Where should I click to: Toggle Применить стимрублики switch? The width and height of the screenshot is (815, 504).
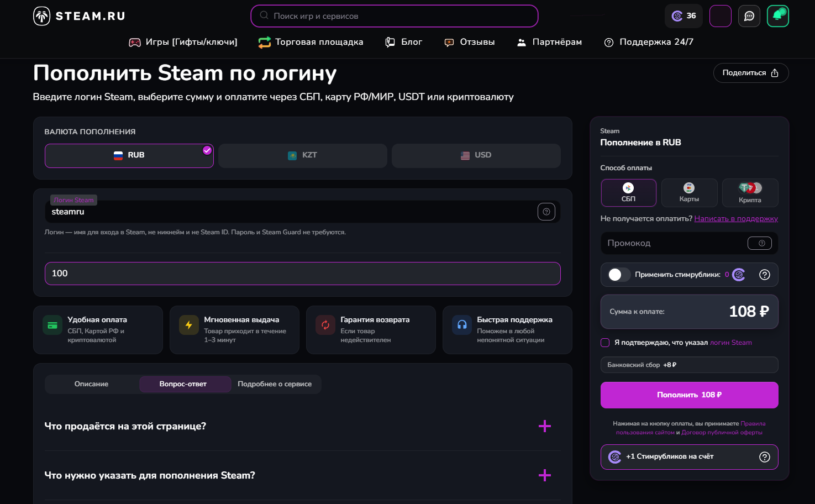pyautogui.click(x=619, y=275)
